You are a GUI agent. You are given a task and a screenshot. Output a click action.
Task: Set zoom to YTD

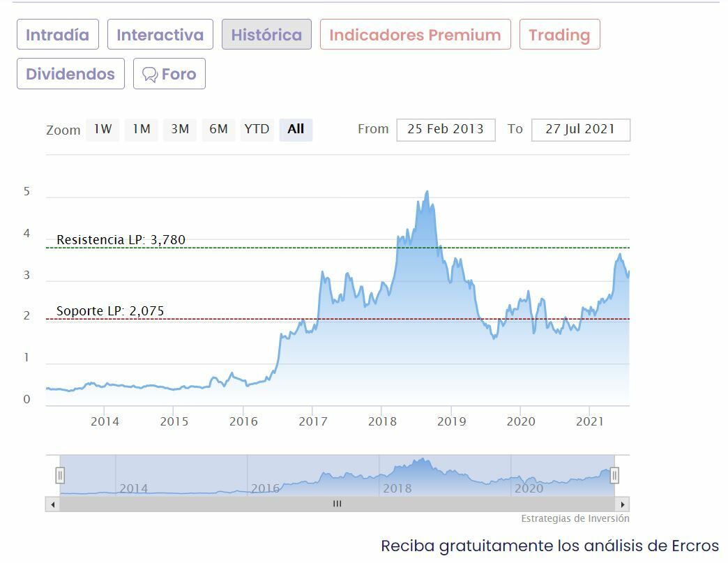(257, 129)
